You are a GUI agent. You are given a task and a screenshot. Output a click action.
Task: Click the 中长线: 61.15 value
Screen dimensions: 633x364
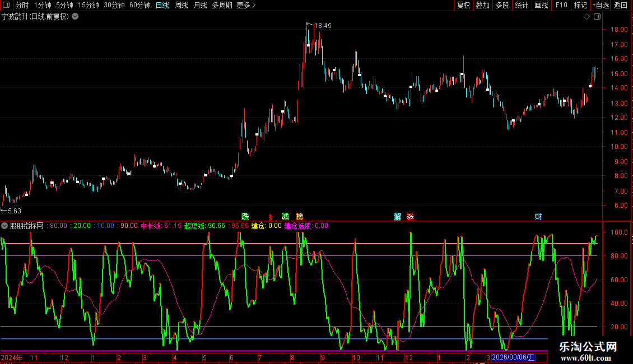[161, 226]
